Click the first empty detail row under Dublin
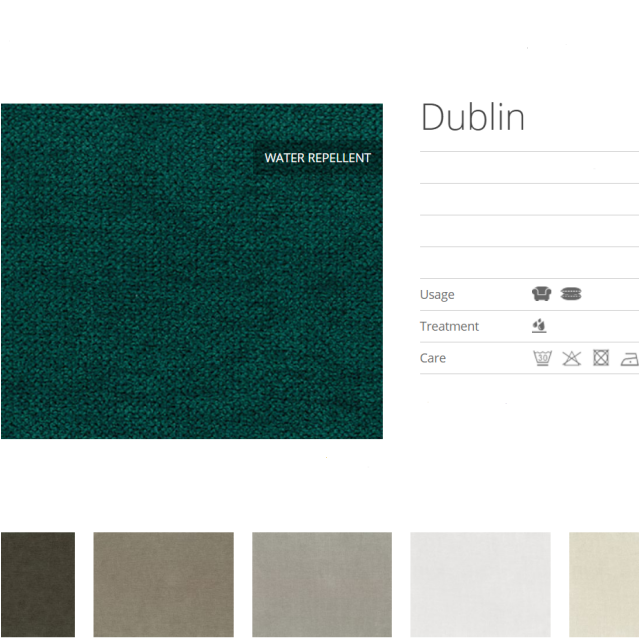The image size is (640, 640). pyautogui.click(x=529, y=168)
